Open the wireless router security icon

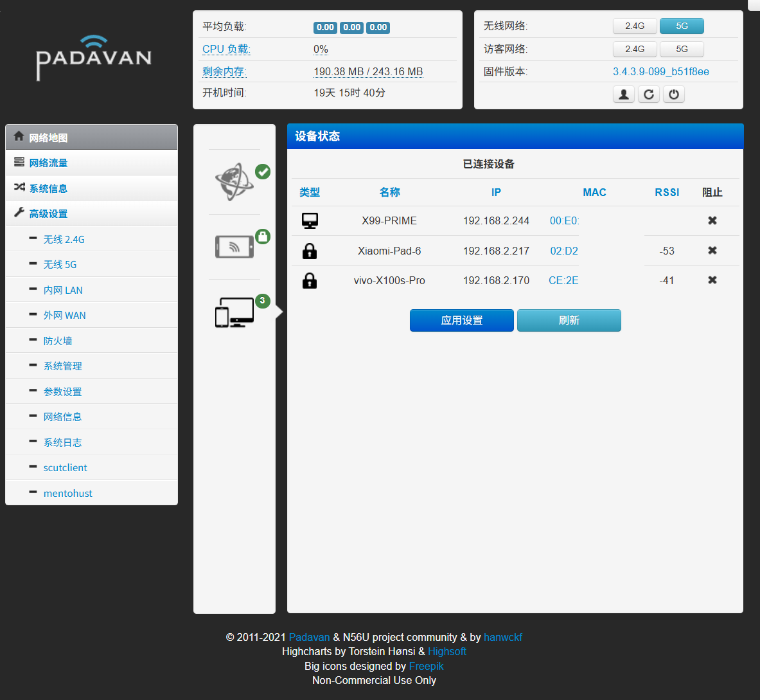pyautogui.click(x=234, y=246)
